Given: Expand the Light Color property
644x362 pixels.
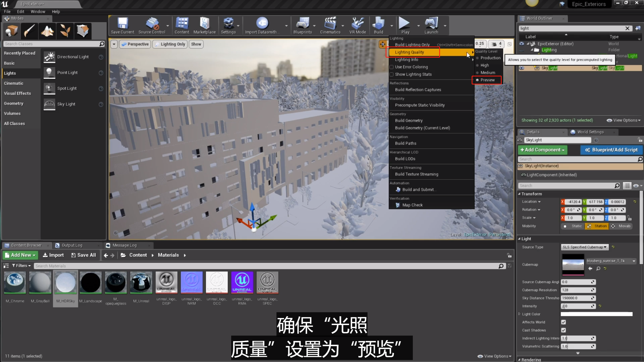Looking at the screenshot, I should 519,314.
